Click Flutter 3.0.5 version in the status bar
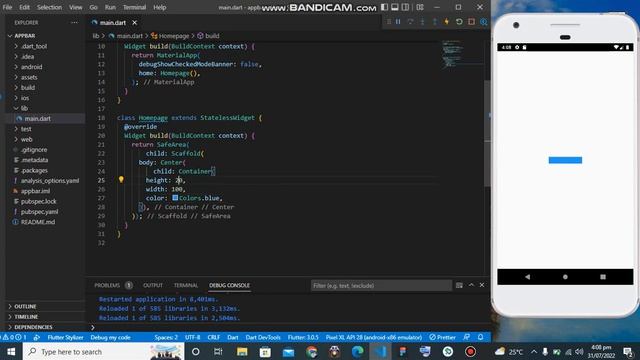640x360 pixels. [303, 337]
